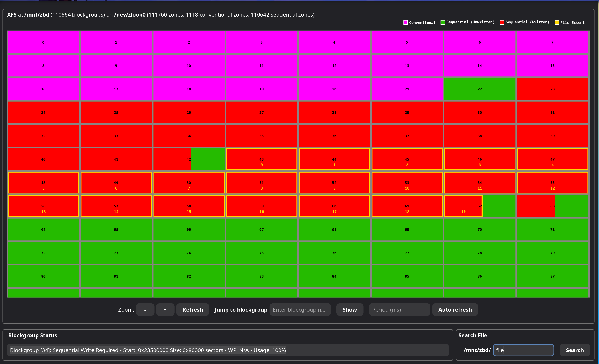Click the Search file button
599x364 pixels.
574,350
